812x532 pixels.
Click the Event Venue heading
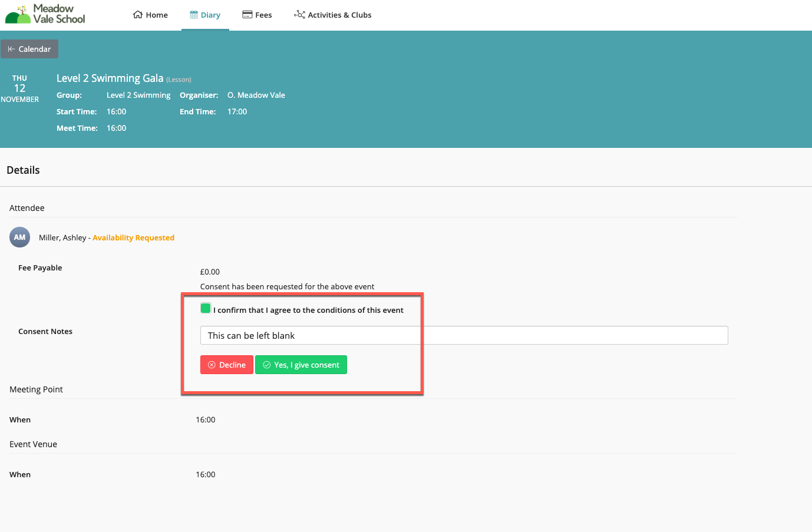tap(33, 444)
